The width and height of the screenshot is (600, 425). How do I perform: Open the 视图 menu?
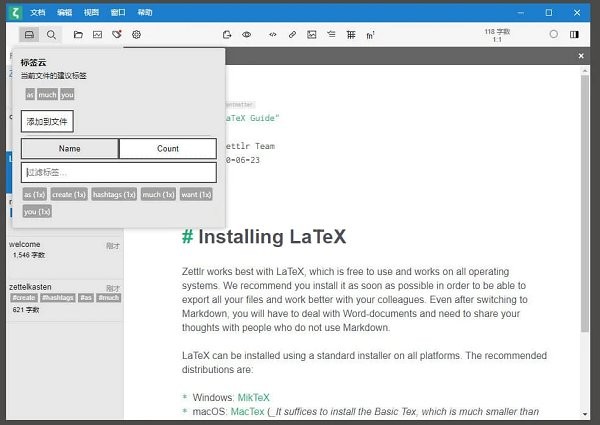pos(91,12)
